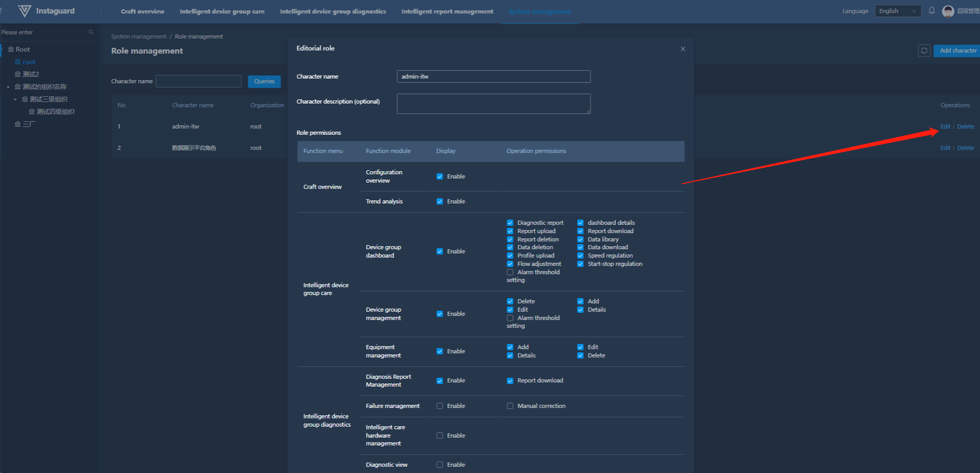Open the notification bell
The height and width of the screenshot is (473, 980).
point(932,11)
